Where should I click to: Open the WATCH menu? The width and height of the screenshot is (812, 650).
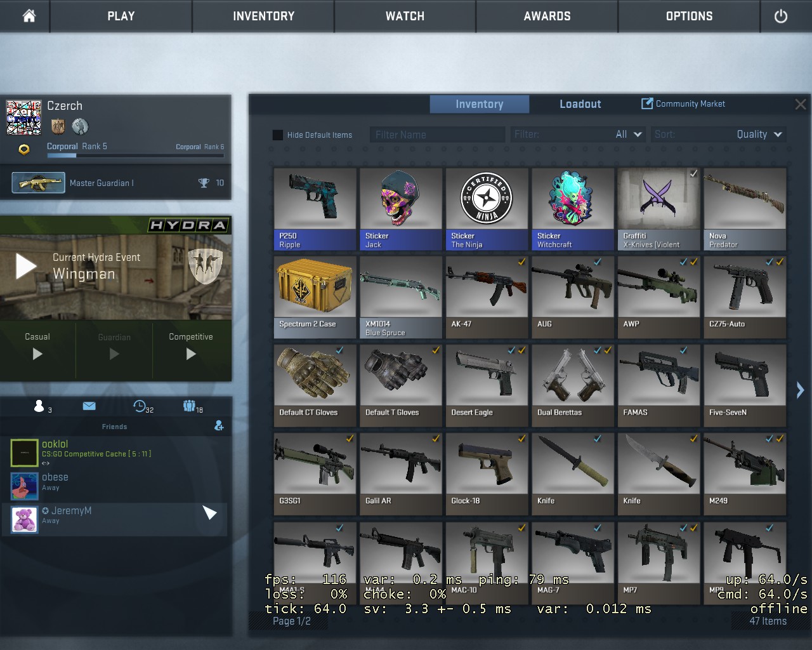[405, 16]
